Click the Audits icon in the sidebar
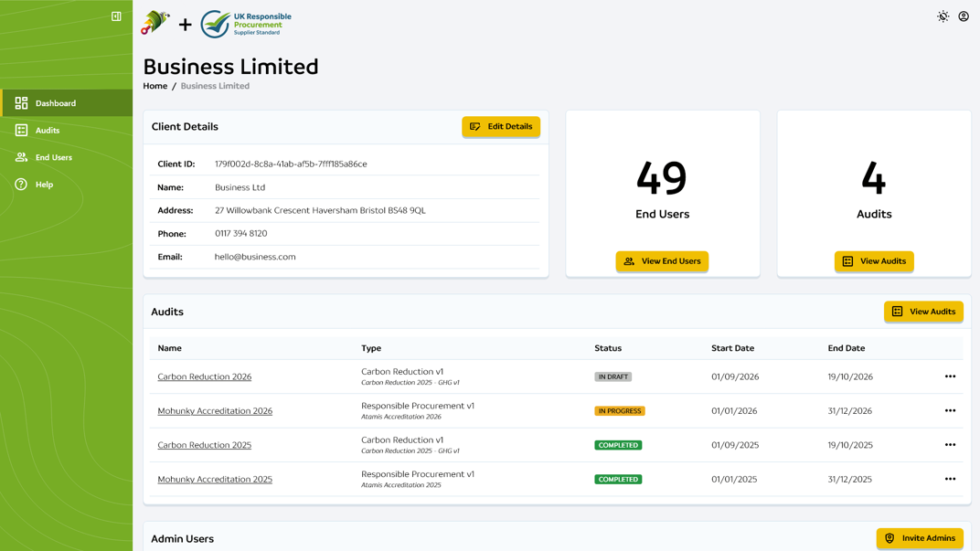The width and height of the screenshot is (980, 551). point(20,130)
